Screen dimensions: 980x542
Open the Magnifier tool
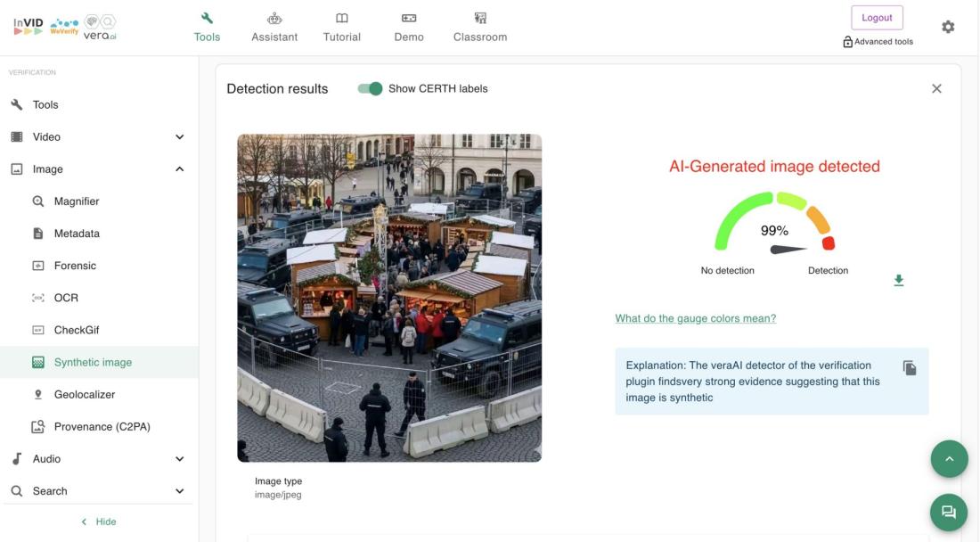(x=76, y=201)
